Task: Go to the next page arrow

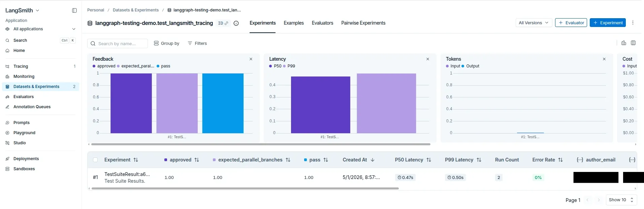Action: click(x=599, y=200)
